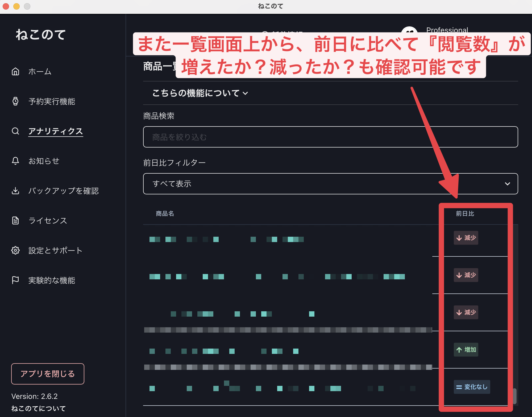Click the 減少 badge in first row
The width and height of the screenshot is (532, 417).
tap(466, 238)
